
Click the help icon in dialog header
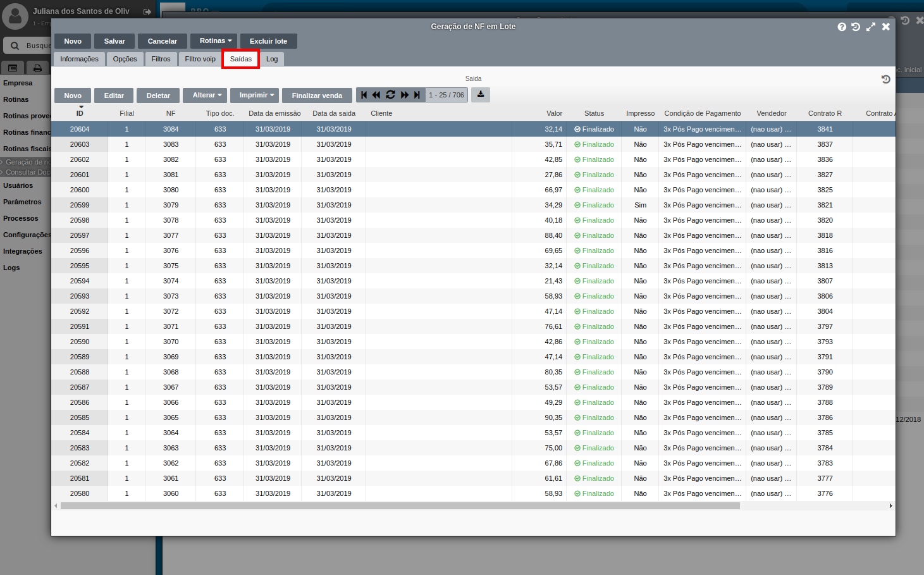coord(842,27)
